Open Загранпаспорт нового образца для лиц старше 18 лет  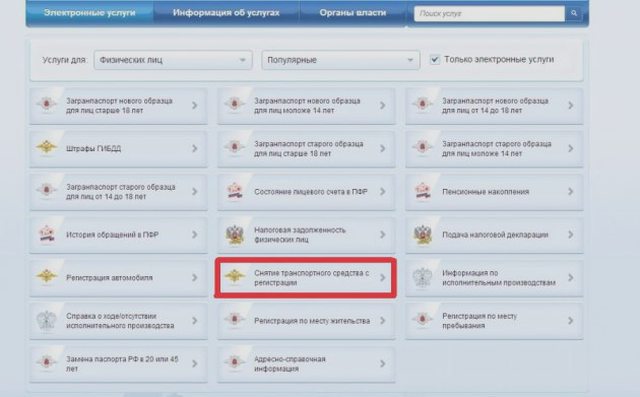pyautogui.click(x=119, y=105)
